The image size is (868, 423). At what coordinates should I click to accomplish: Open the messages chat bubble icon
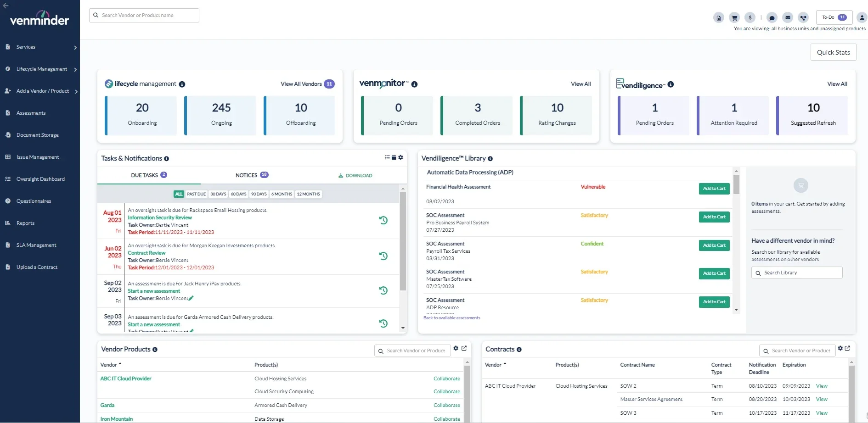(772, 17)
